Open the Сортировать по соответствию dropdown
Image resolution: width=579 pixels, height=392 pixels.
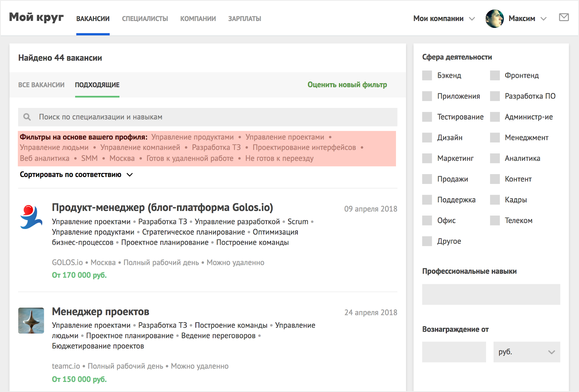click(76, 174)
